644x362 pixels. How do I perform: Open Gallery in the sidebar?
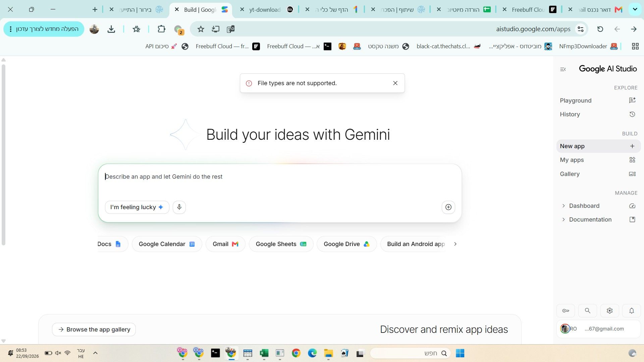point(598,174)
